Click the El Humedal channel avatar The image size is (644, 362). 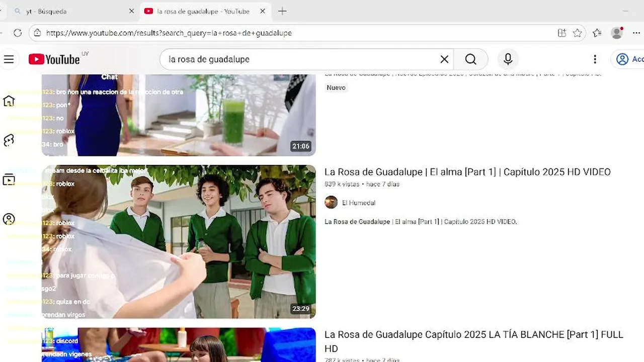[331, 203]
